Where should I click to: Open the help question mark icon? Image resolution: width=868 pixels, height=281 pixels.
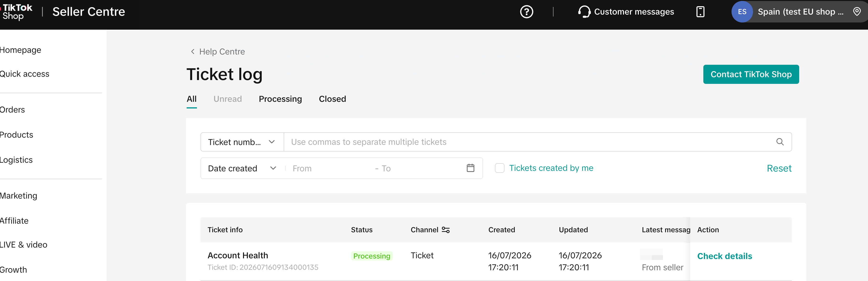(x=526, y=12)
